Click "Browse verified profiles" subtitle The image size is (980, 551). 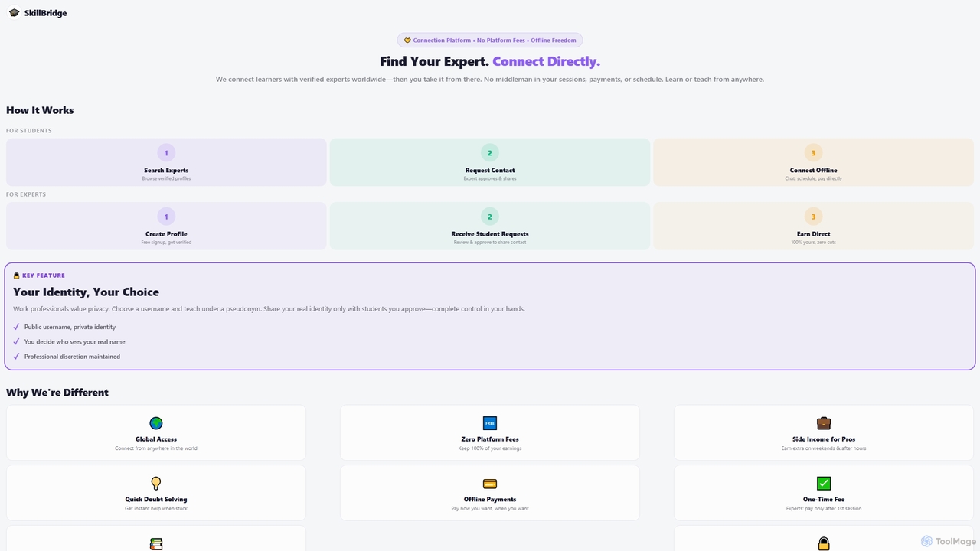pyautogui.click(x=166, y=178)
